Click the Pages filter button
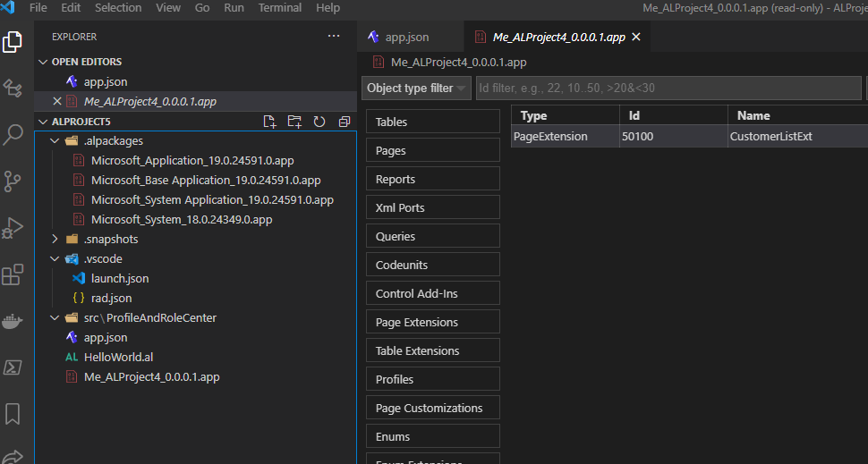The height and width of the screenshot is (464, 868). pyautogui.click(x=433, y=150)
